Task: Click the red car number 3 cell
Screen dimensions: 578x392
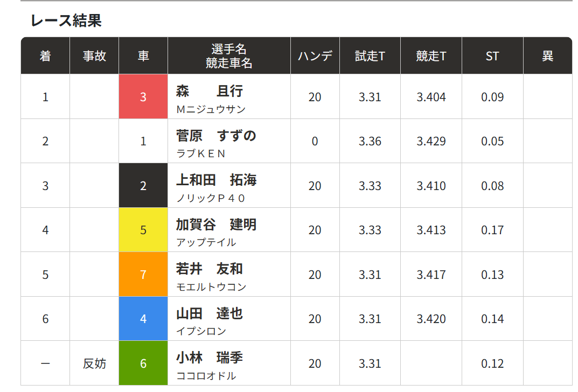Action: coord(143,96)
